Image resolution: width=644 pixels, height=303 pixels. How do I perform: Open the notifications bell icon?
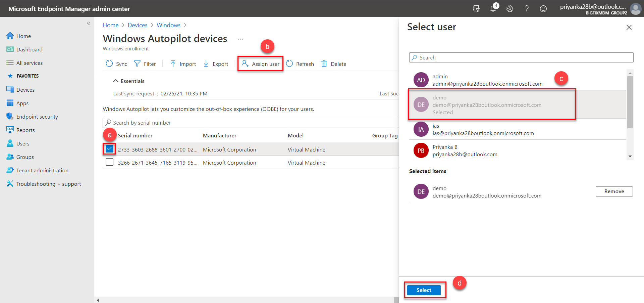(493, 9)
